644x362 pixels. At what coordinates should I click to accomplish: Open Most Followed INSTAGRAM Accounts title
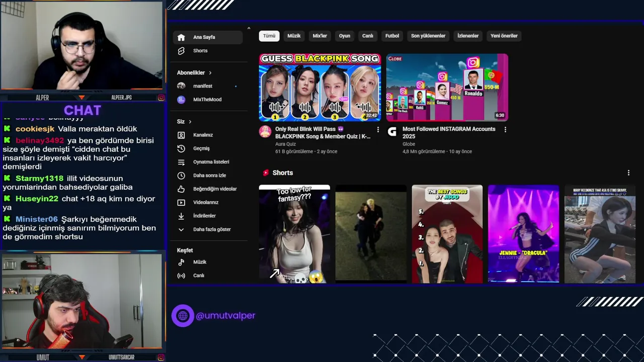pyautogui.click(x=449, y=133)
